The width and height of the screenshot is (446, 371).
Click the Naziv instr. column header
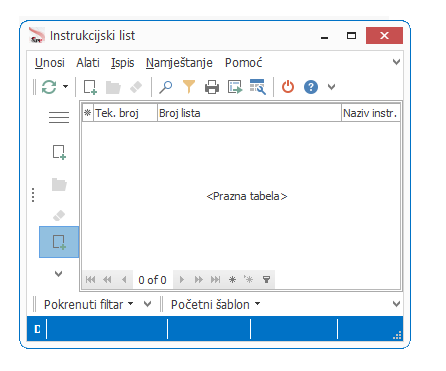tap(371, 113)
